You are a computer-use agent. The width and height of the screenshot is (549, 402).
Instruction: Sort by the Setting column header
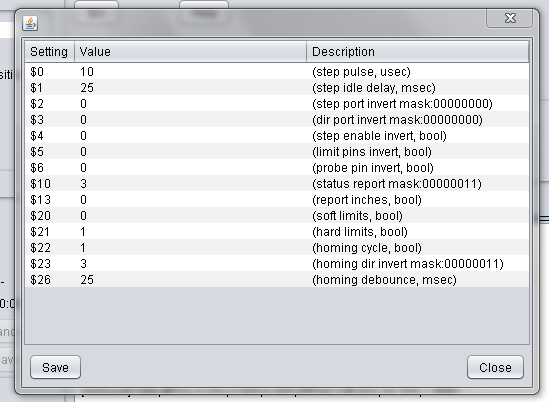pyautogui.click(x=49, y=52)
